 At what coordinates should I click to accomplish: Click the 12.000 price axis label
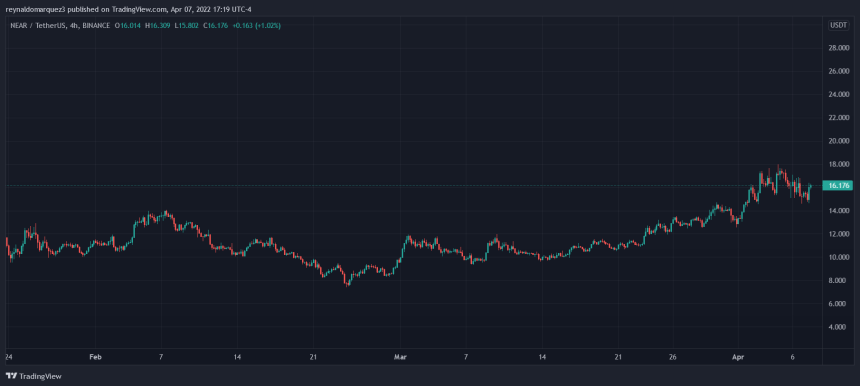pos(840,234)
